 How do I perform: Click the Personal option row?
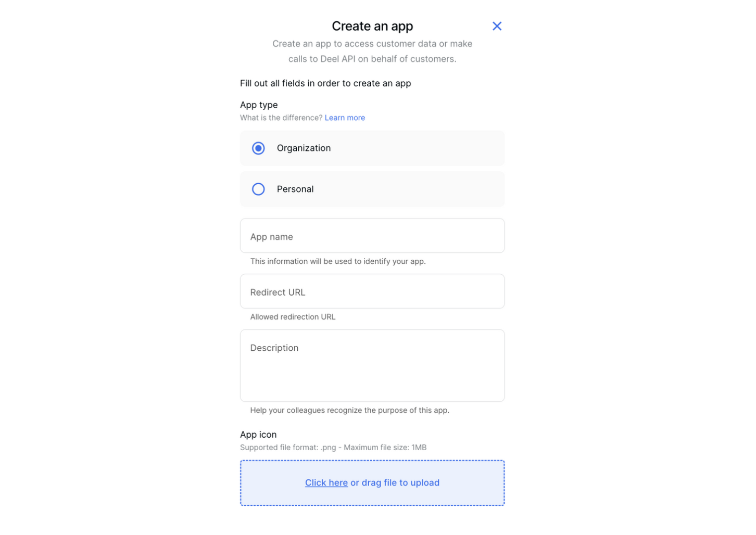372,189
